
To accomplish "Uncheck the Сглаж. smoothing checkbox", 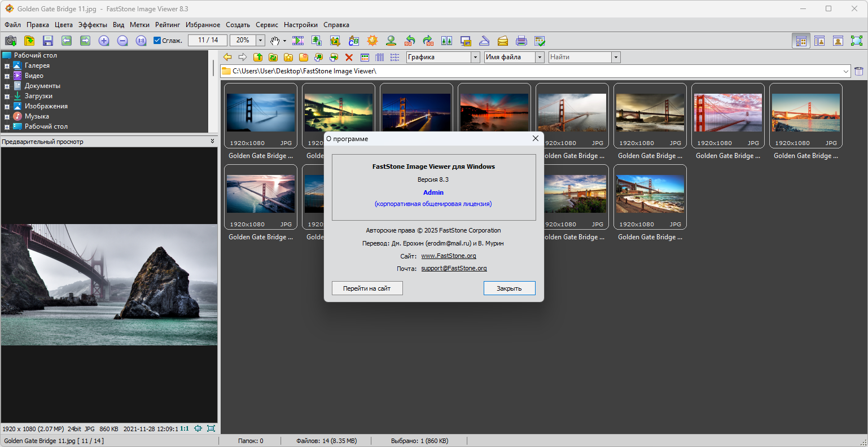I will (x=157, y=41).
